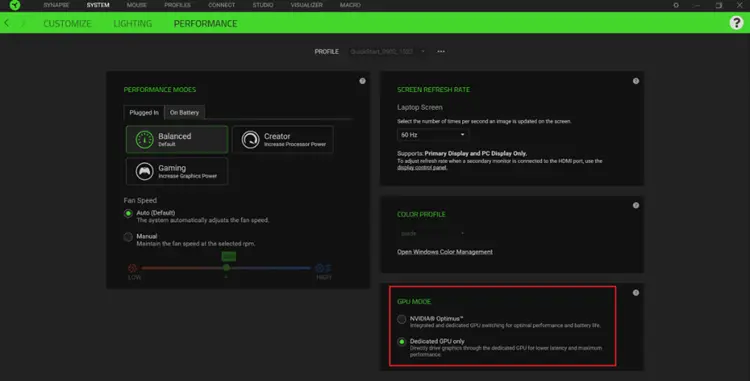Open the color profile dropdown
The image size is (750, 381).
(x=432, y=233)
